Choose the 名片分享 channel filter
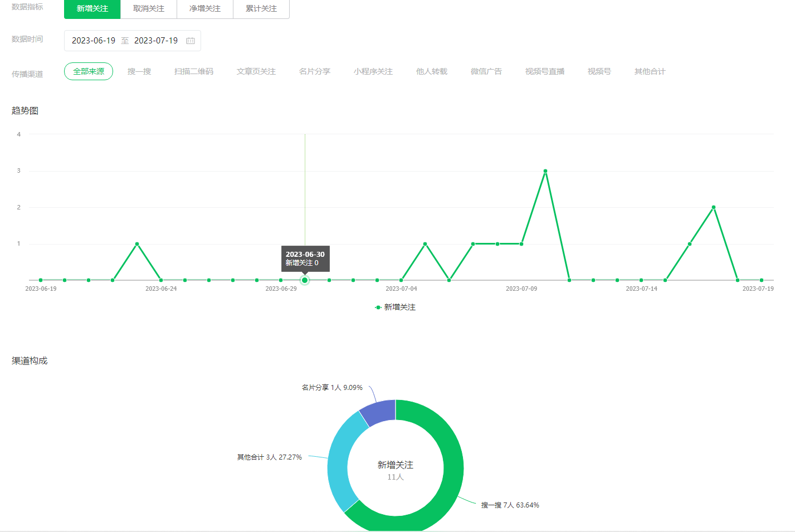795x532 pixels. pos(315,71)
